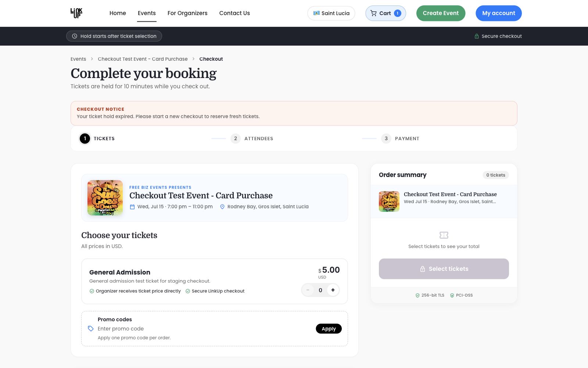Click the PCI-DSS shield icon
The width and height of the screenshot is (588, 368).
click(x=452, y=295)
